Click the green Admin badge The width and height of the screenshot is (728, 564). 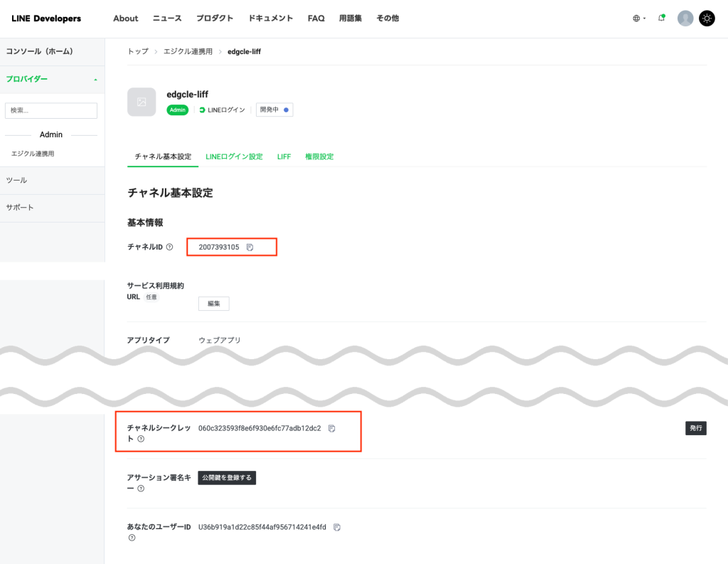(177, 110)
